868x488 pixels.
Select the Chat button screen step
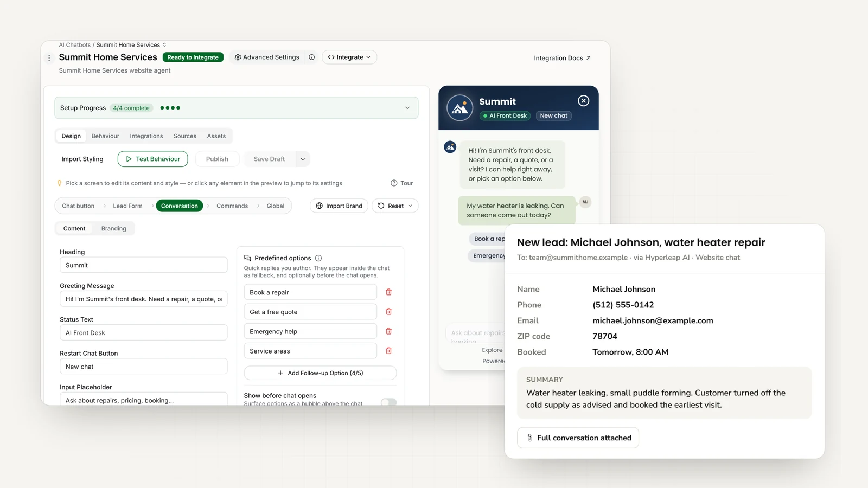coord(78,206)
